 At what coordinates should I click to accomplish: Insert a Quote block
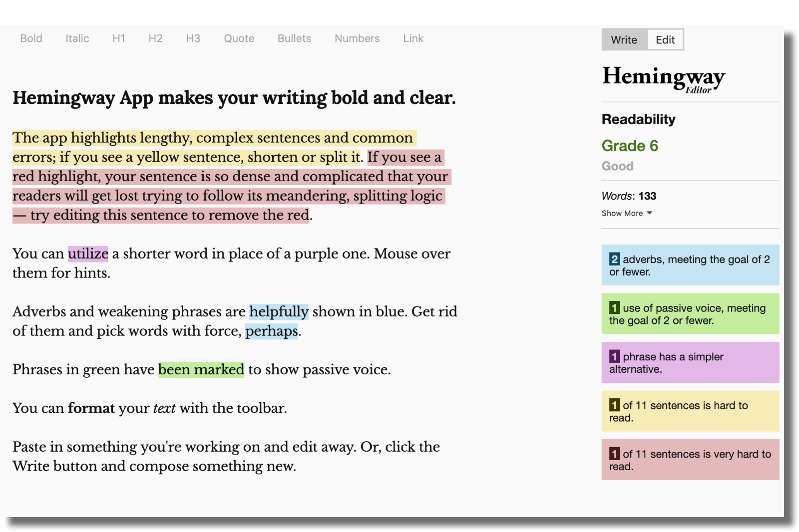tap(239, 38)
